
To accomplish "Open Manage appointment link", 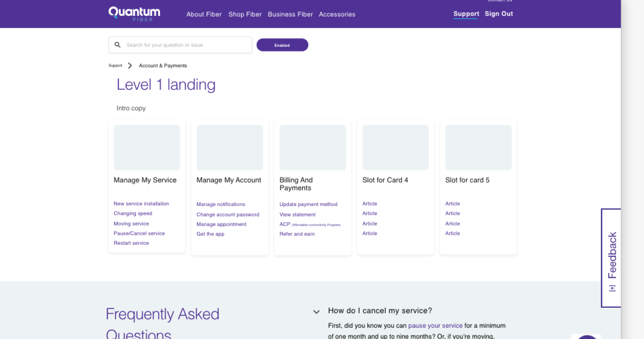I will coord(221,224).
